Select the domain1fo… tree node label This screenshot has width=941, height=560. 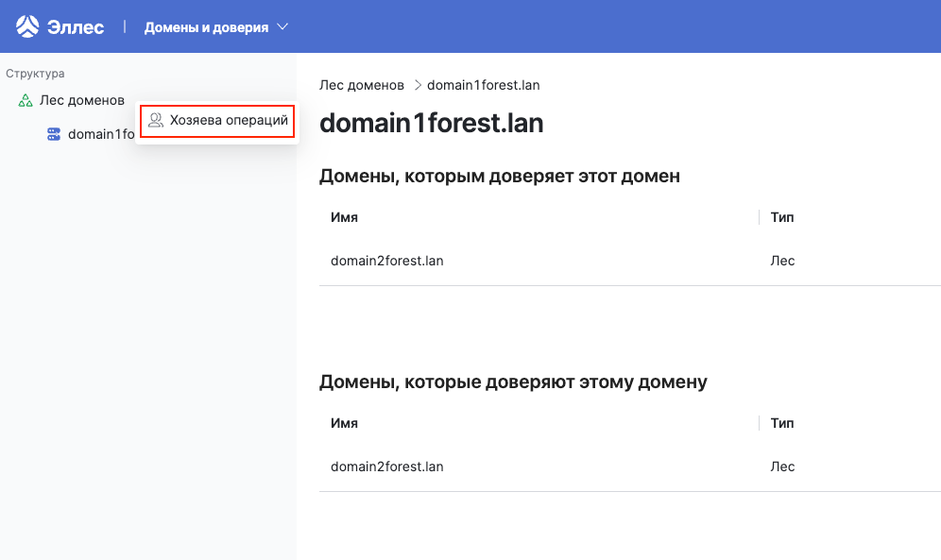coord(100,134)
